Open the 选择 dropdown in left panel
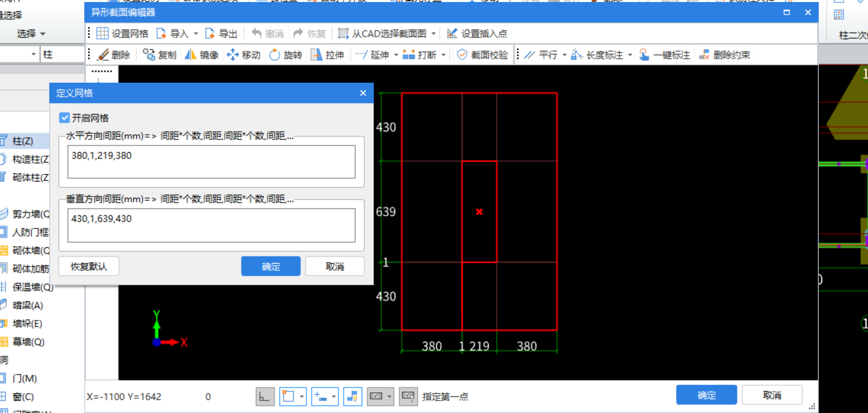The width and height of the screenshot is (868, 413). tap(31, 33)
